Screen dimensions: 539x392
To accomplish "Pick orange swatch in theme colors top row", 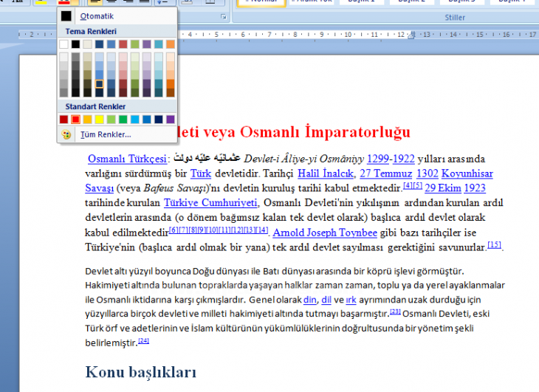I will tap(171, 44).
